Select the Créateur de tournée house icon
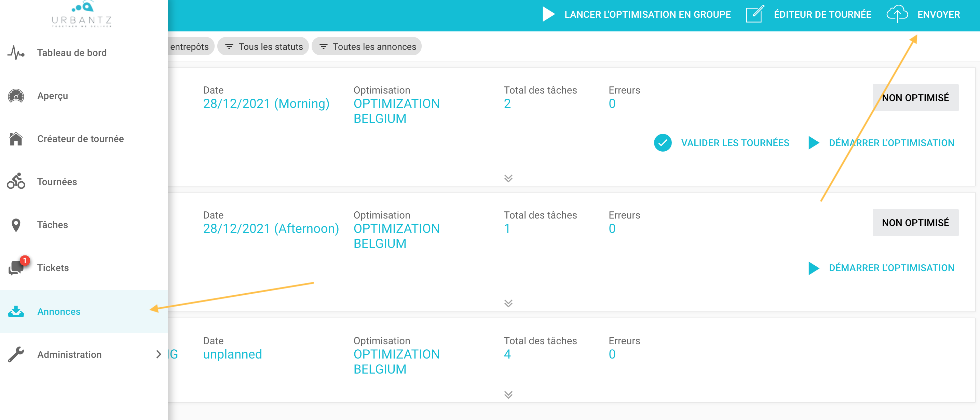The image size is (980, 420). 16,139
